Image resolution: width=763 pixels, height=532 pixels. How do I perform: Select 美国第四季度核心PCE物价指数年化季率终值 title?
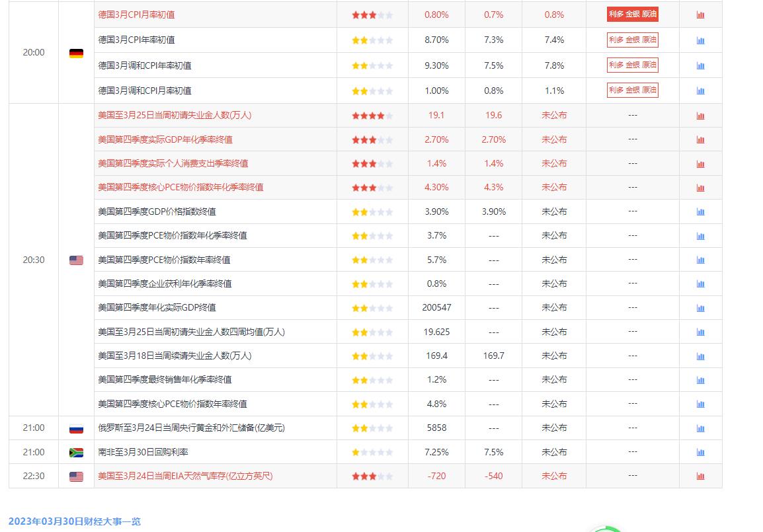[x=181, y=187]
